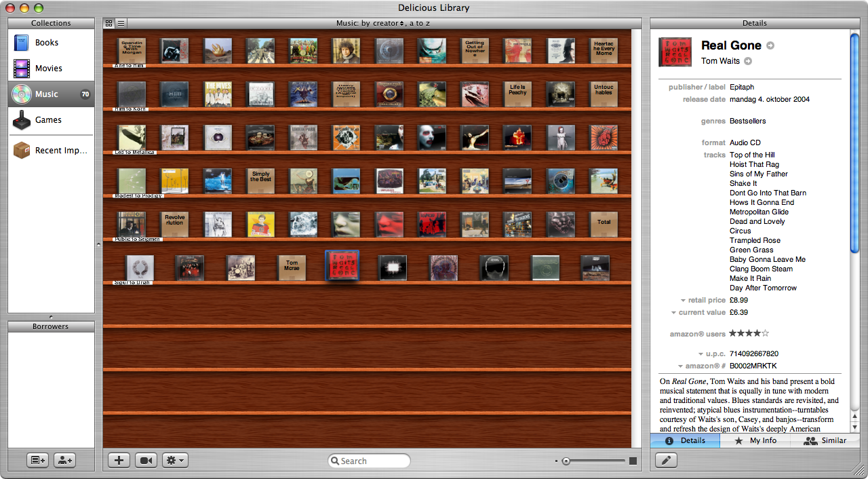
Task: Select the Total album
Action: (x=604, y=225)
